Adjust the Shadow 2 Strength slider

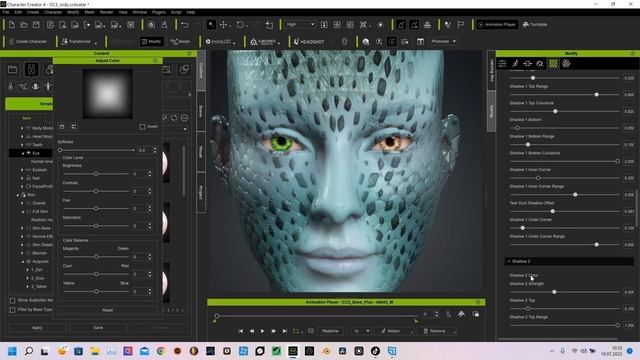[554, 292]
